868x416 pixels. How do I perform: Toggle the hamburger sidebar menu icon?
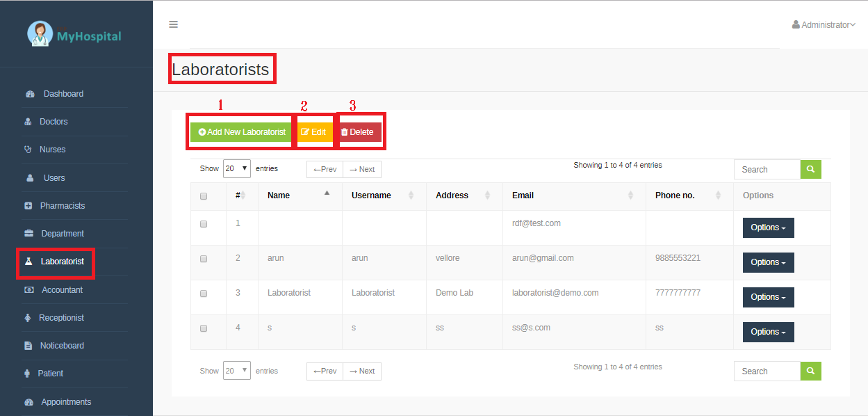[174, 24]
